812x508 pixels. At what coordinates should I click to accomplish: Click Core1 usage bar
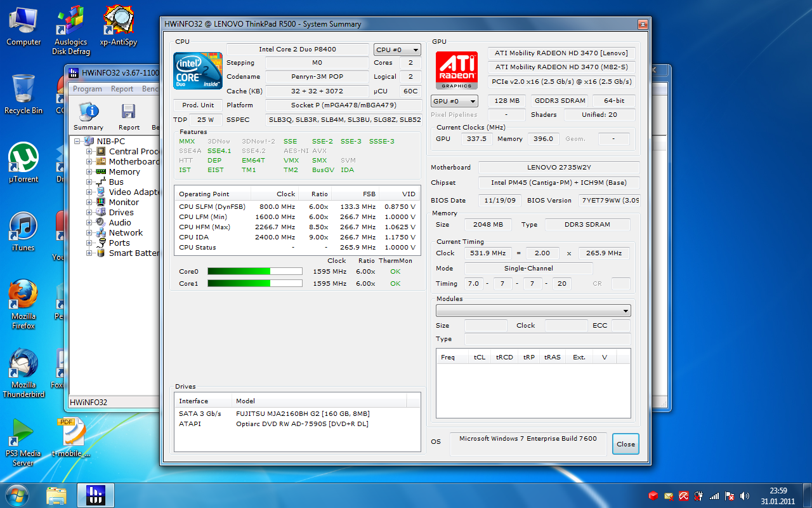tap(255, 283)
